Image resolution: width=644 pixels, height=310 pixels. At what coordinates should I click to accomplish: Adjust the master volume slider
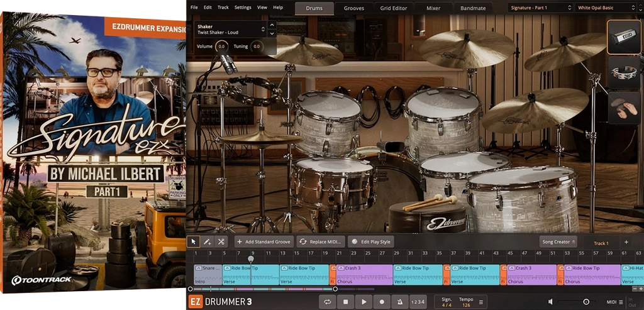tap(586, 302)
